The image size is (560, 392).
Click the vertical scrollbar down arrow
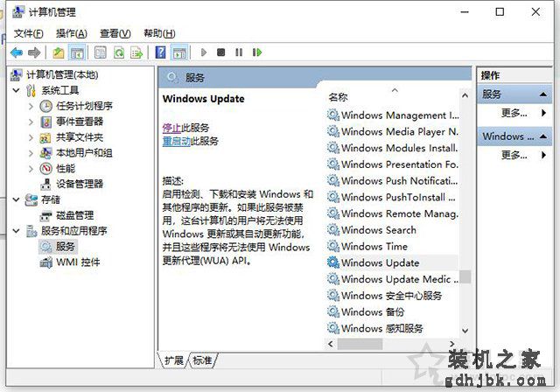(x=465, y=331)
